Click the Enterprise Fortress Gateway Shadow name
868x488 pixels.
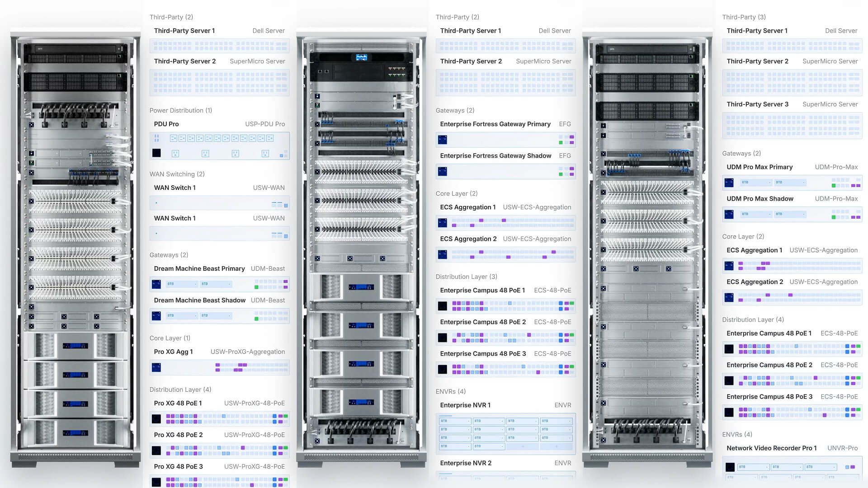click(496, 155)
